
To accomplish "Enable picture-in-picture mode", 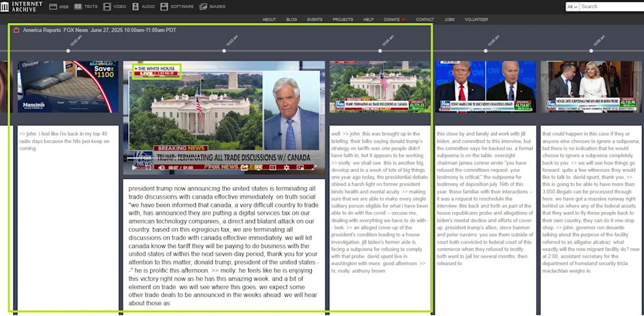I will pos(301,168).
